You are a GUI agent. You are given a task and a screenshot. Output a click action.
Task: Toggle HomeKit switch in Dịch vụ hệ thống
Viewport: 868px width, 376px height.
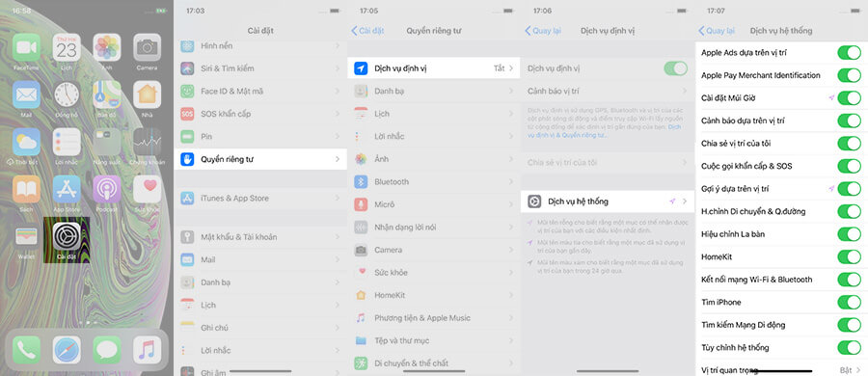(849, 257)
